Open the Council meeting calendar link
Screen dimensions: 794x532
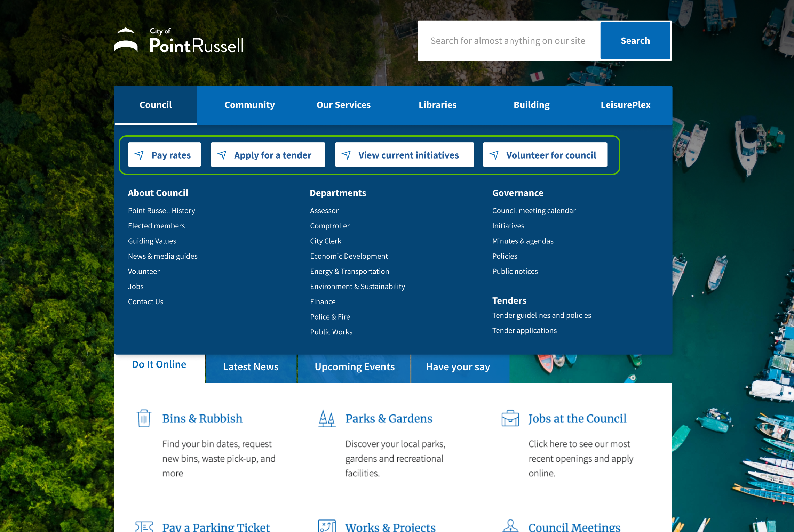(x=534, y=211)
